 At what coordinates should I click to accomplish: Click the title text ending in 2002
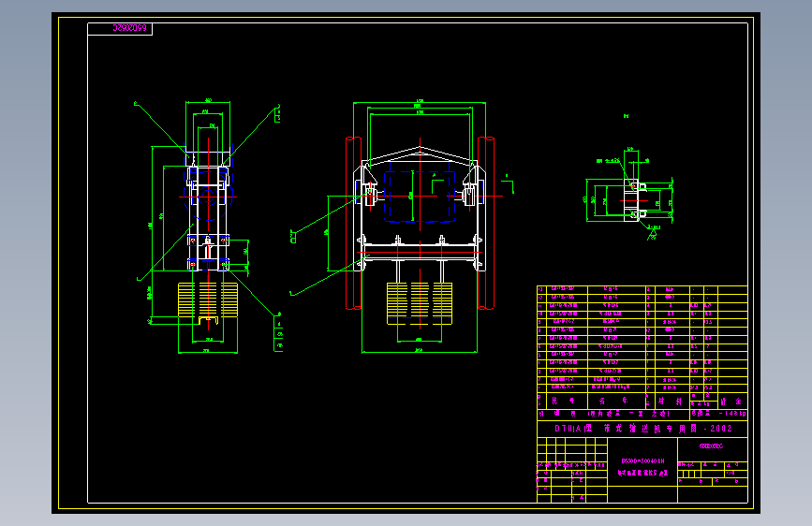(x=642, y=429)
